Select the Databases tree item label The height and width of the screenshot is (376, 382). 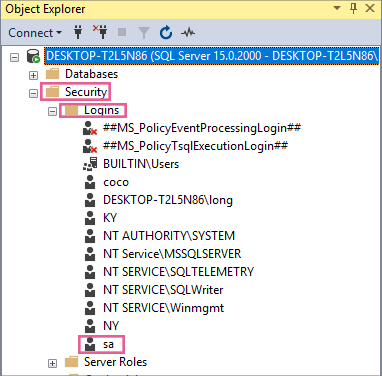tap(91, 74)
